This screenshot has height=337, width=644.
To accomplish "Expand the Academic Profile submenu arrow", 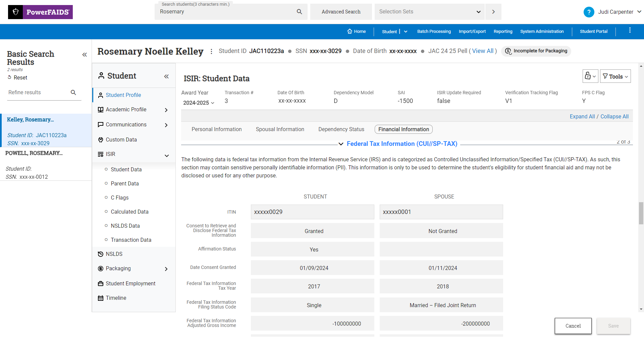I will click(166, 110).
